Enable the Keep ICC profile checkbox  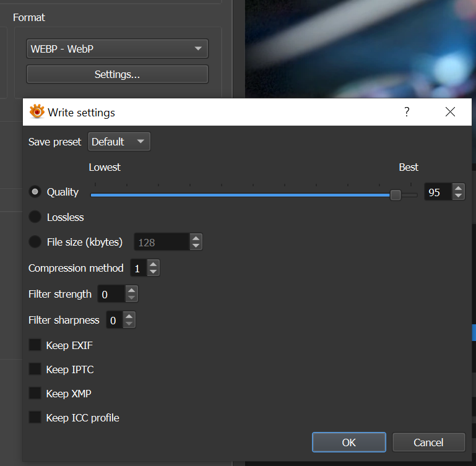[35, 417]
